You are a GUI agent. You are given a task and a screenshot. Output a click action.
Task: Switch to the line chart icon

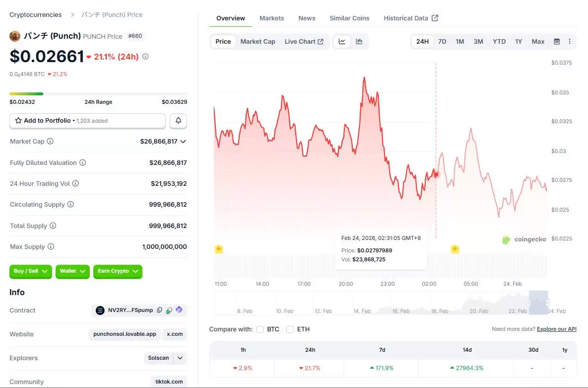[342, 41]
